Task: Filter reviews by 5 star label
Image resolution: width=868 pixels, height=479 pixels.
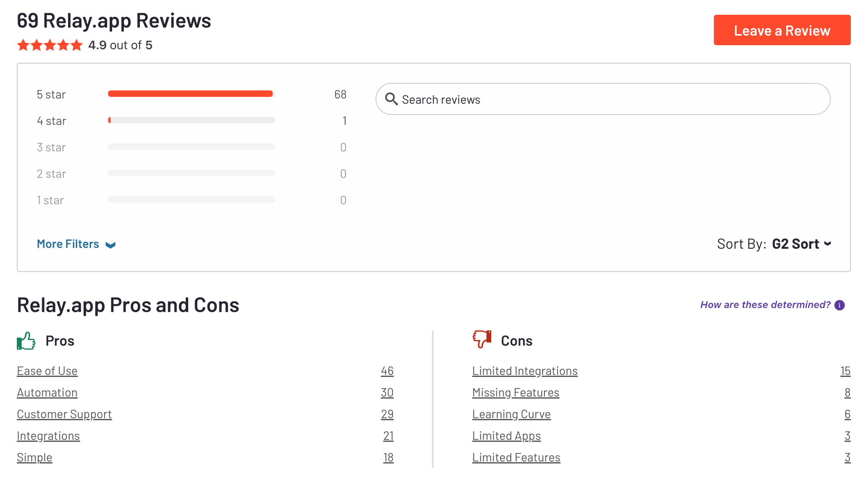Action: pos(51,94)
